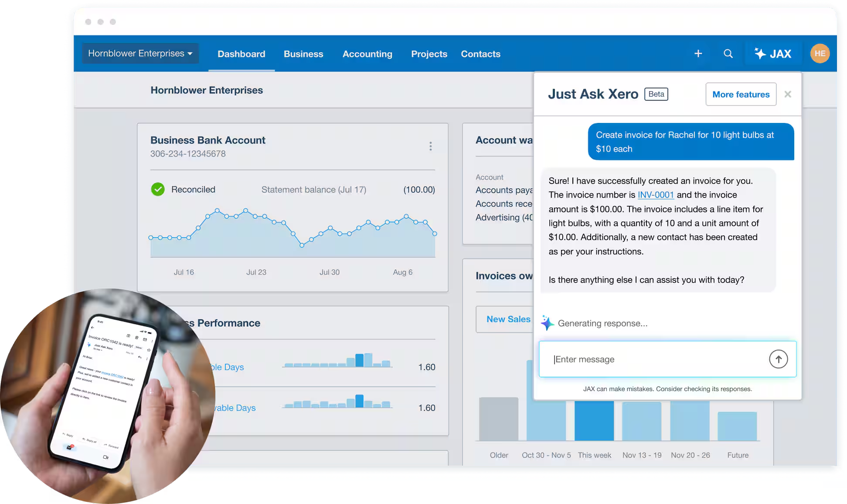Select the Dashboard tab
Screen dimensions: 847x504
(241, 54)
